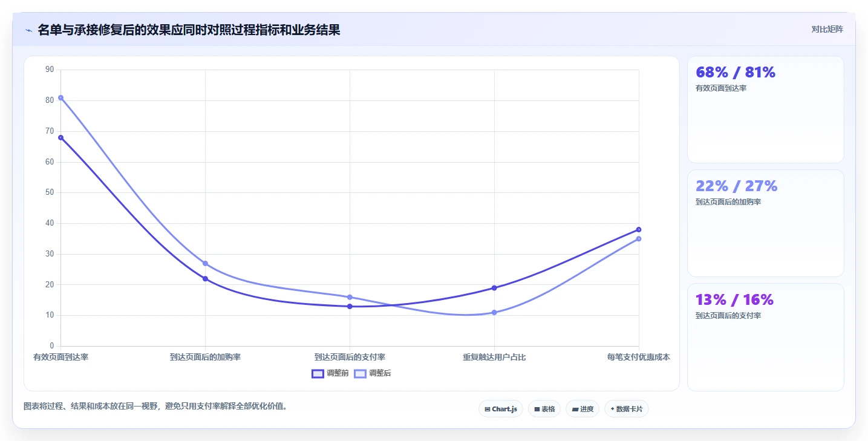Select the Chart.js tag chip
Screen dimensions: 868x441
[501, 409]
